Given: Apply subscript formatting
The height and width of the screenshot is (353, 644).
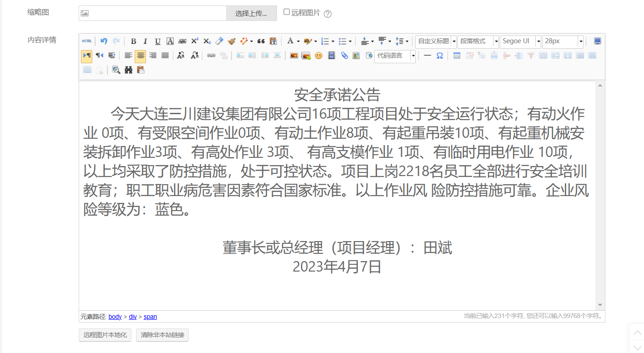Looking at the screenshot, I should pyautogui.click(x=207, y=41).
